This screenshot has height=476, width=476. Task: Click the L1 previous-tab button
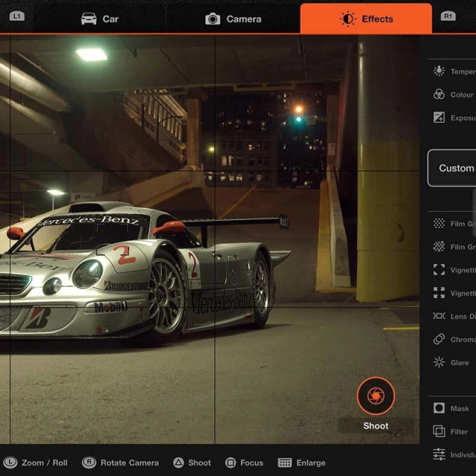click(x=17, y=16)
